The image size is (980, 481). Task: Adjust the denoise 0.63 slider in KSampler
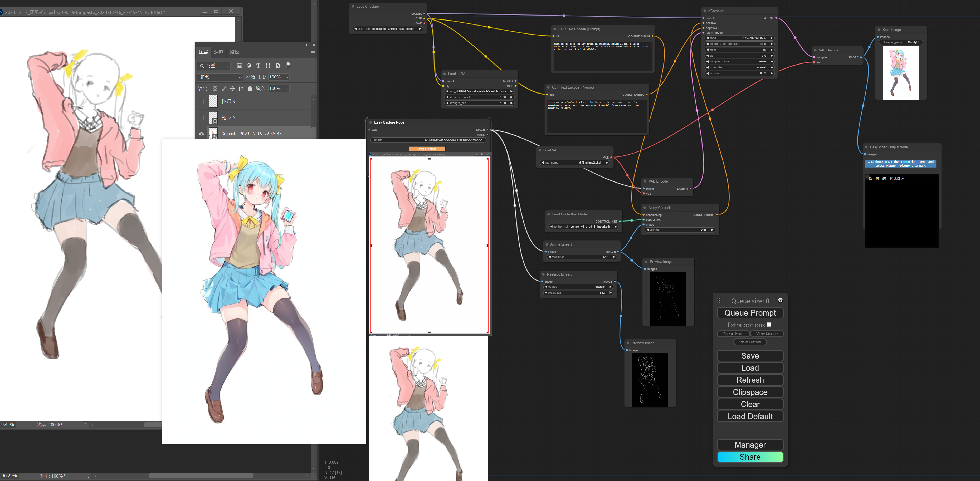click(x=740, y=74)
